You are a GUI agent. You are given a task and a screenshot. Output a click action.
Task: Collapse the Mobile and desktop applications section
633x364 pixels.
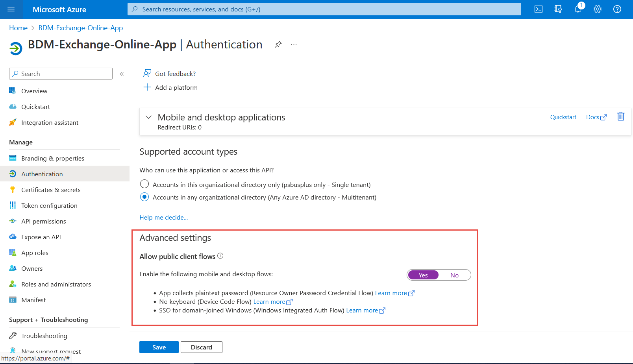(x=149, y=117)
